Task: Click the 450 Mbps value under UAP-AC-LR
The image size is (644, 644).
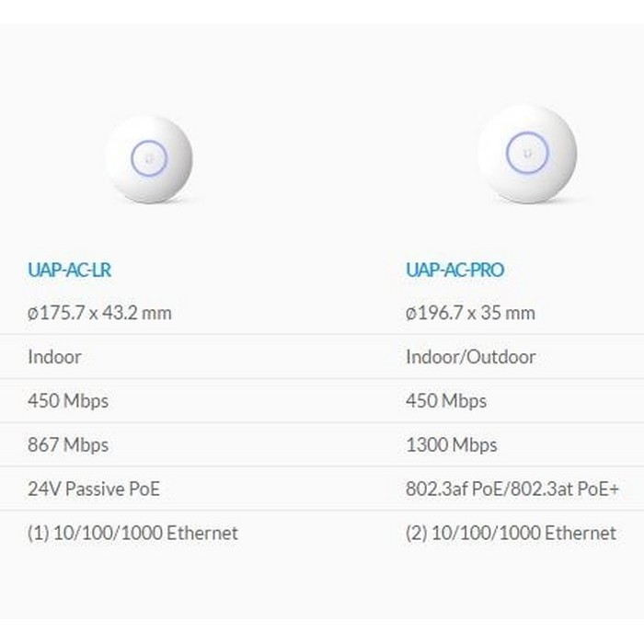Action: (68, 401)
